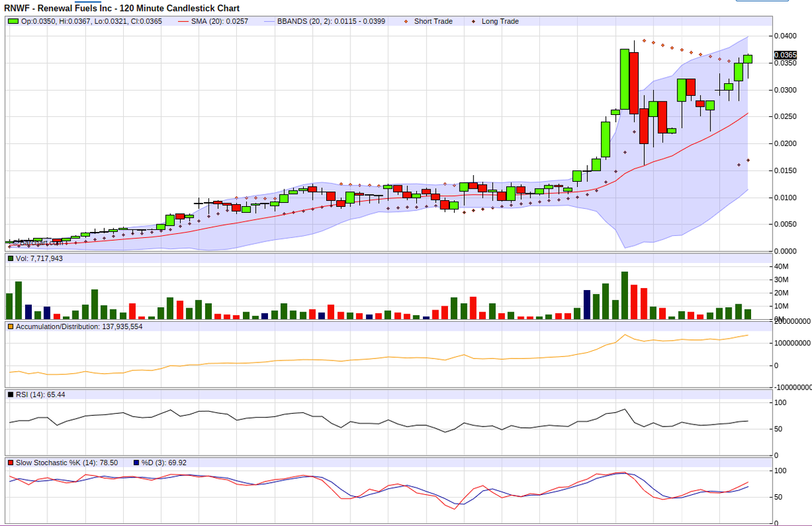Click the red Slow Stochastic %K icon
This screenshot has height=526, width=812.
10,462
